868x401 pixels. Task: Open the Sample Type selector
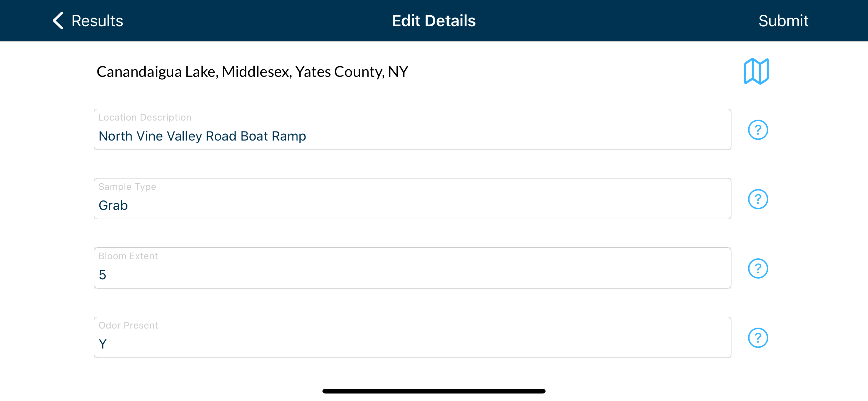point(412,199)
